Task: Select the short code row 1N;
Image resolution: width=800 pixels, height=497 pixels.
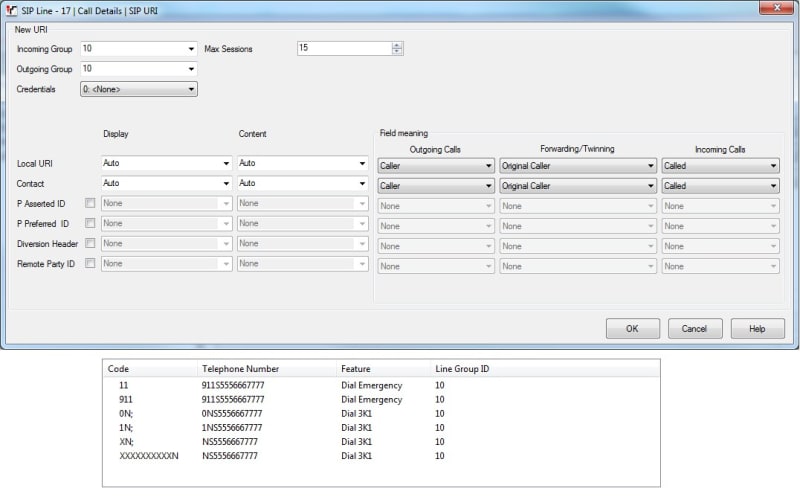Action: click(381, 428)
